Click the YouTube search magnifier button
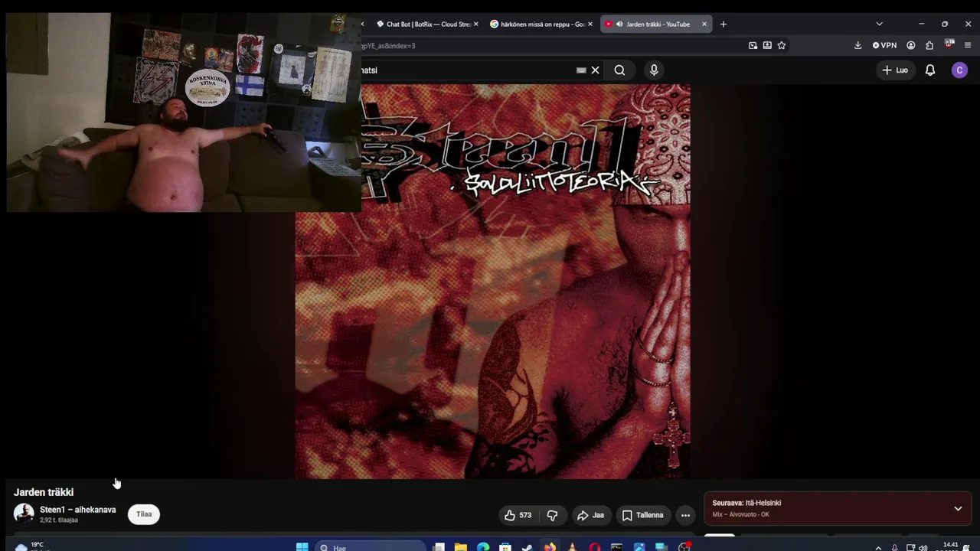Viewport: 980px width, 551px height. point(619,70)
